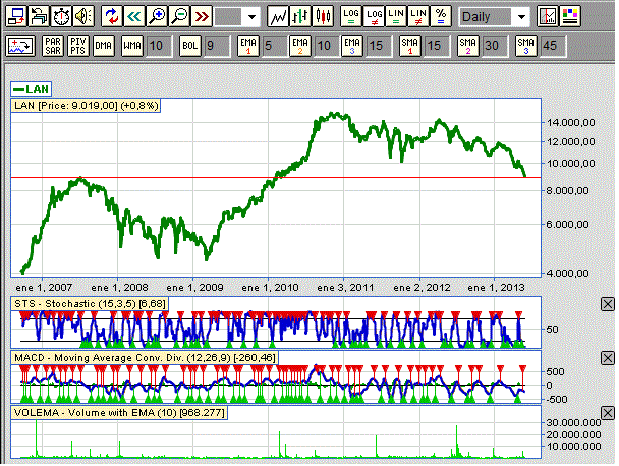Image resolution: width=619 pixels, height=466 pixels.
Task: Zoom out with the minus magnifier
Action: [178, 16]
